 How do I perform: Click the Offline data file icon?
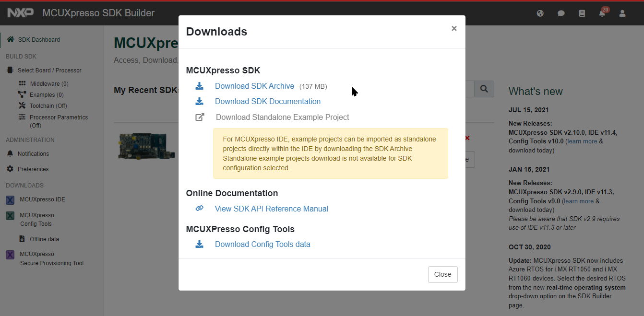22,239
